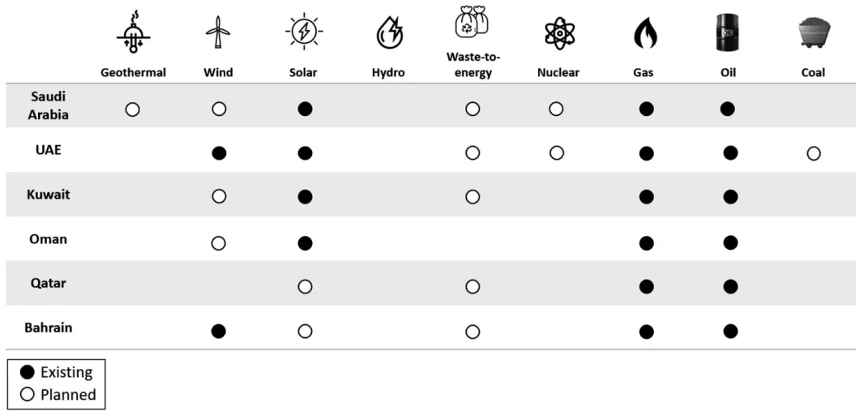Click UAE's planned Nuclear circle
Viewport: 868px width, 420px height.
pyautogui.click(x=557, y=152)
